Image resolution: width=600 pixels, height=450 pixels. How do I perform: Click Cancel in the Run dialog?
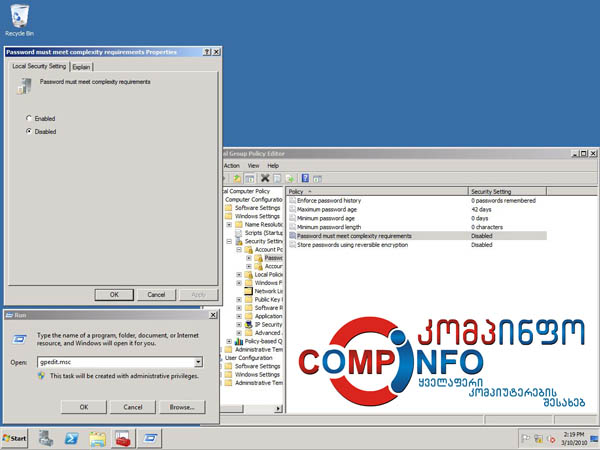(x=133, y=407)
